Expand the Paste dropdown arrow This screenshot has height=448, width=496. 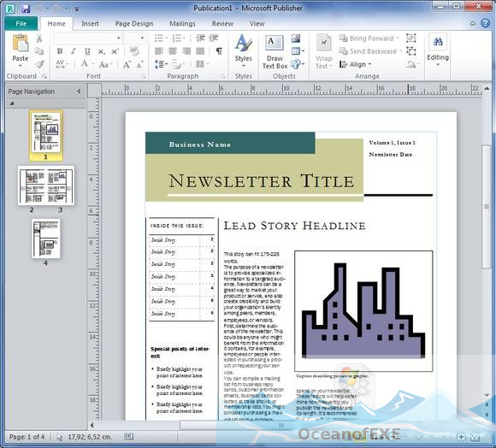click(21, 66)
